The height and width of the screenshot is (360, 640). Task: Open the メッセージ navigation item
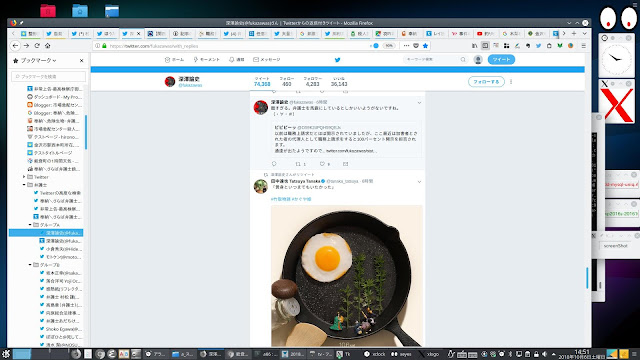[267, 60]
